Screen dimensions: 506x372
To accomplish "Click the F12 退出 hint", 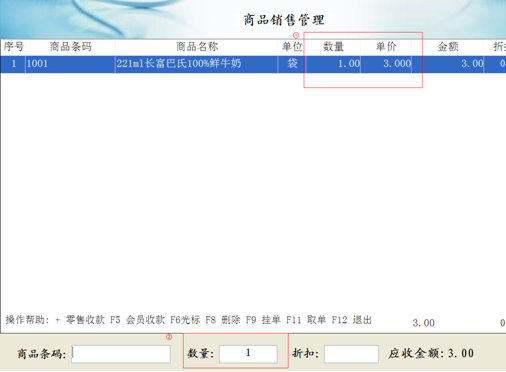I will [x=352, y=320].
